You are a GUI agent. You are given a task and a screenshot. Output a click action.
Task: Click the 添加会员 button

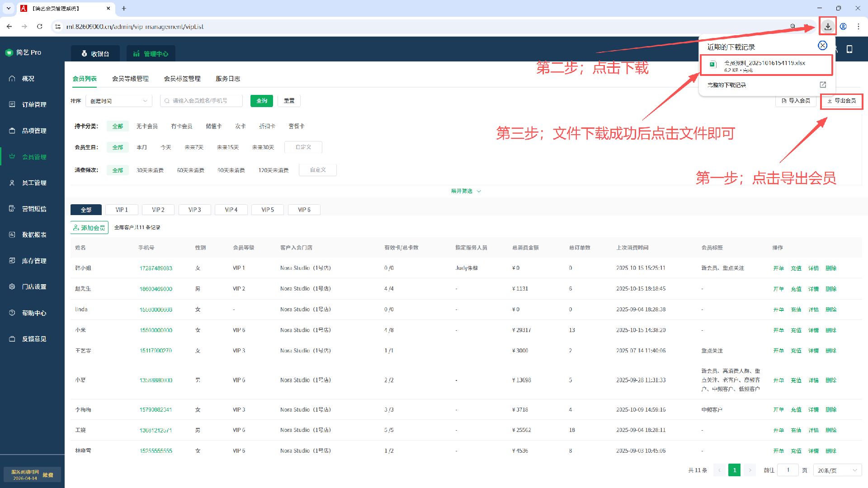(x=89, y=228)
